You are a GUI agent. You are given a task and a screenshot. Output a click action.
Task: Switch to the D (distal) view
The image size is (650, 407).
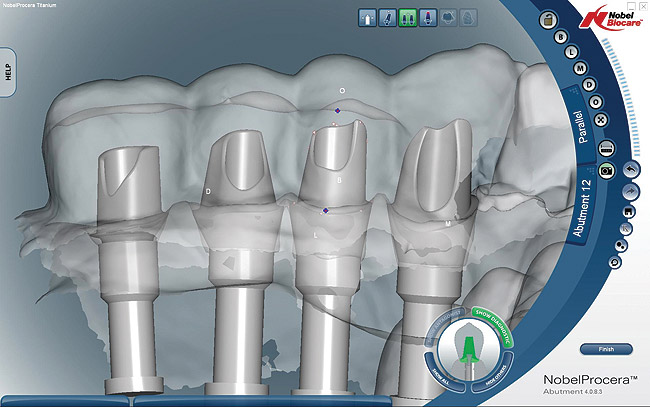click(589, 85)
